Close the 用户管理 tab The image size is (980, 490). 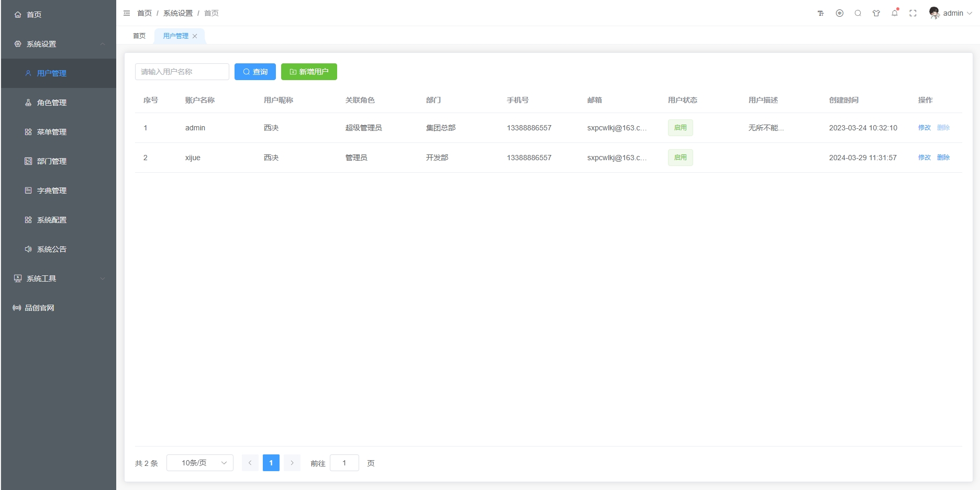coord(195,36)
